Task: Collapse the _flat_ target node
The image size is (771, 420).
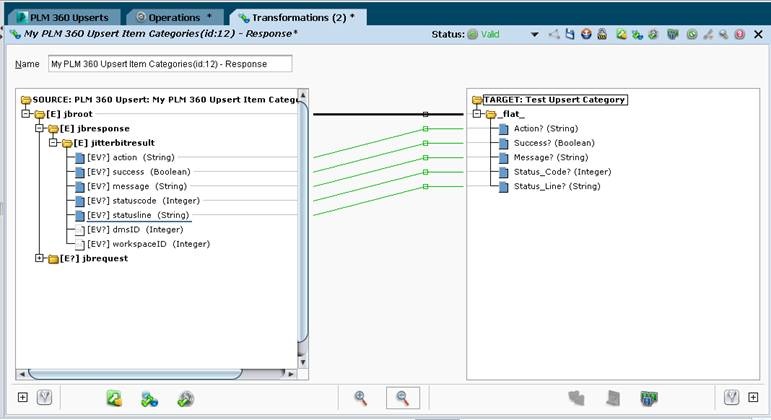Action: tap(477, 114)
